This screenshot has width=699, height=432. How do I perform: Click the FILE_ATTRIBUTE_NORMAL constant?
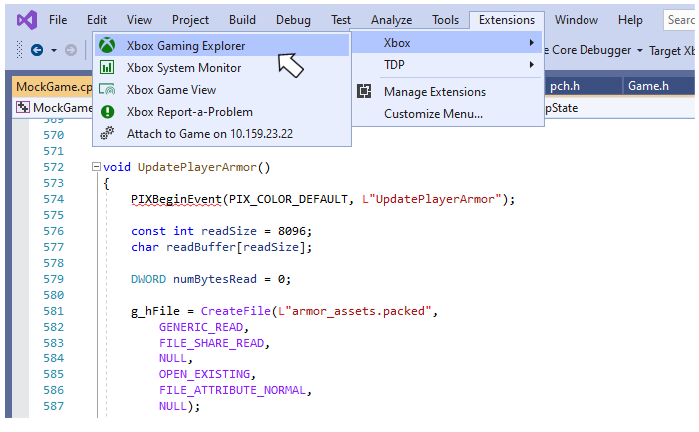[x=232, y=390]
